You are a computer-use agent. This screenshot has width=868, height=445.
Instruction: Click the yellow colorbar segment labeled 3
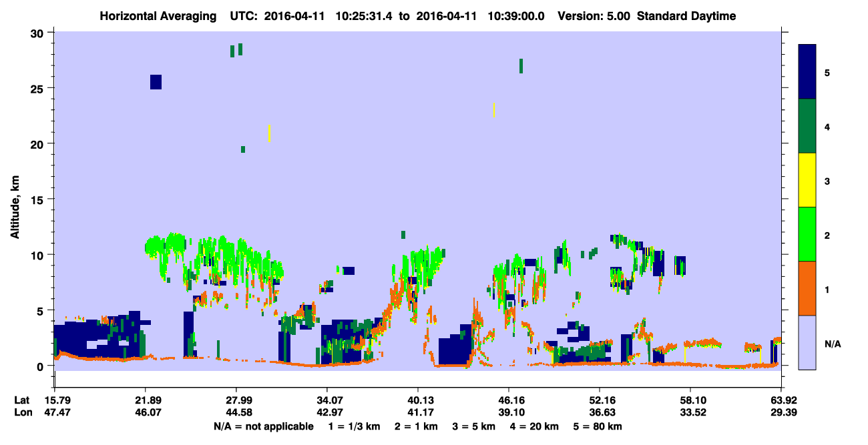(807, 180)
